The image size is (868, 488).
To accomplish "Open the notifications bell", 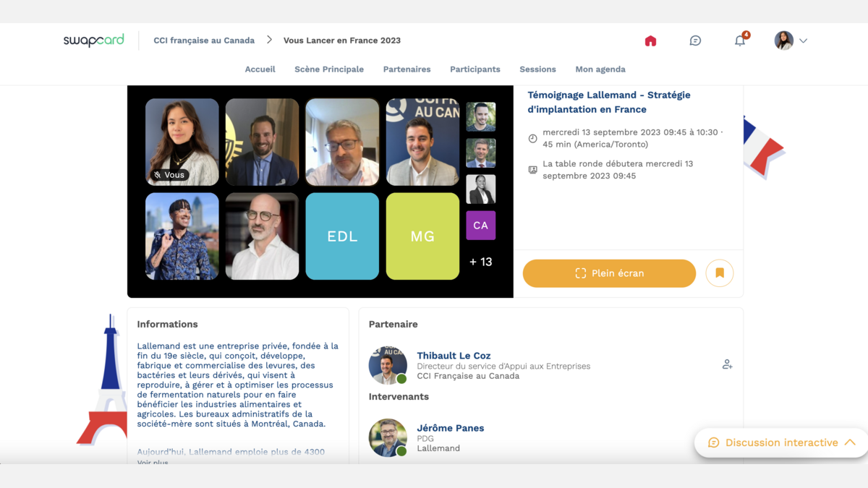I will coord(740,40).
